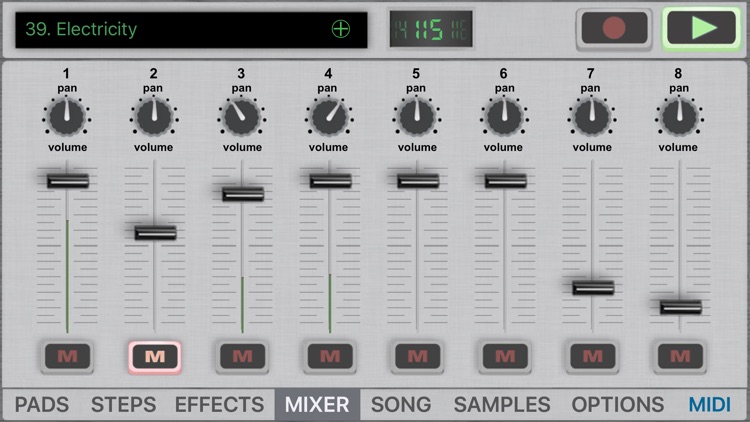Click the channel 1 volume fader handle

67,181
